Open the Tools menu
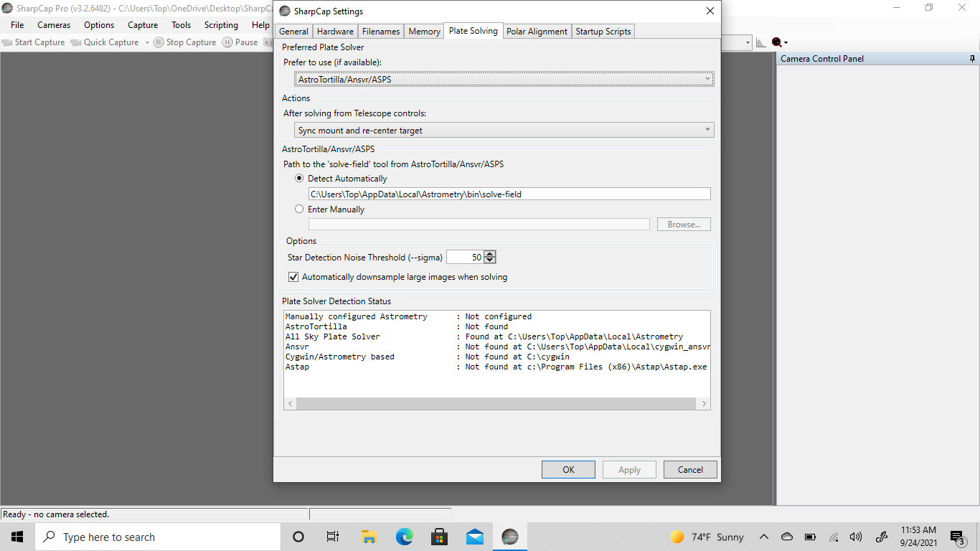Viewport: 980px width, 551px height. point(182,25)
